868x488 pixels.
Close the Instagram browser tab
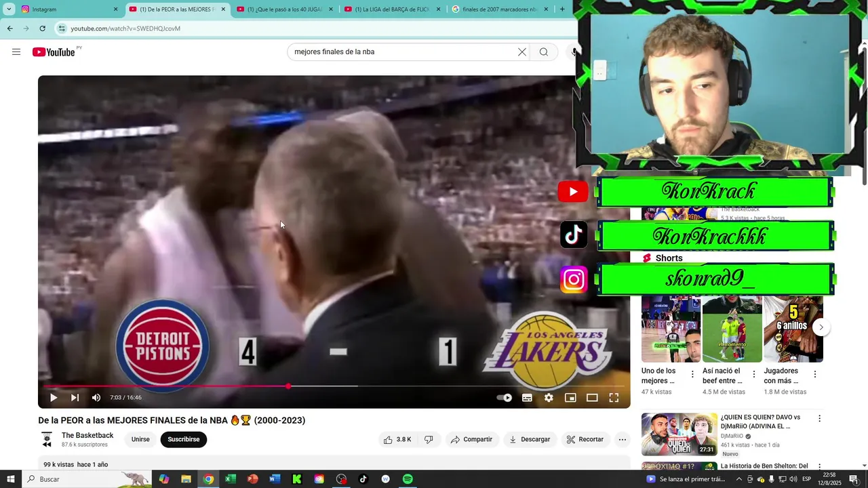tap(115, 9)
